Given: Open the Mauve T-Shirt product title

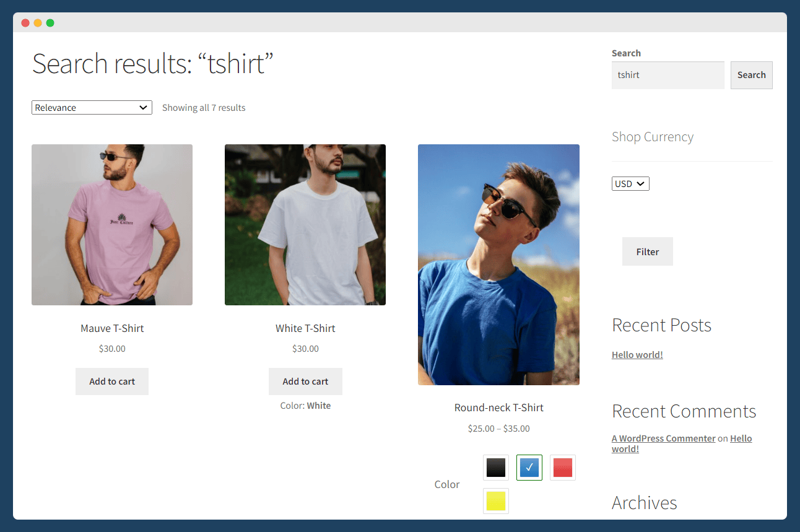Looking at the screenshot, I should coord(112,328).
